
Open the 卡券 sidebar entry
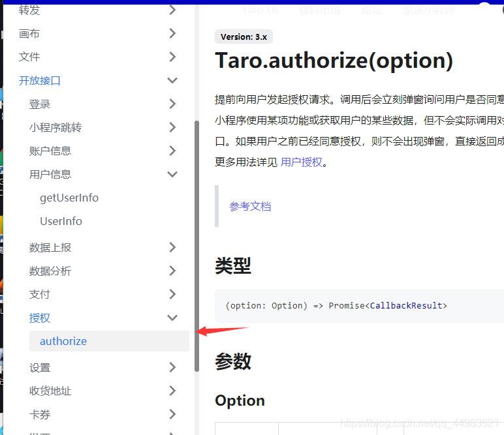coord(40,414)
